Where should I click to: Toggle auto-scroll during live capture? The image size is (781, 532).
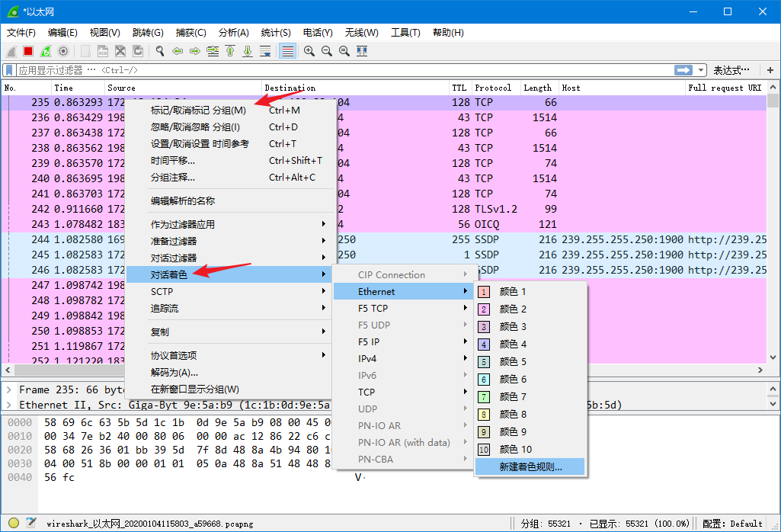[x=265, y=51]
